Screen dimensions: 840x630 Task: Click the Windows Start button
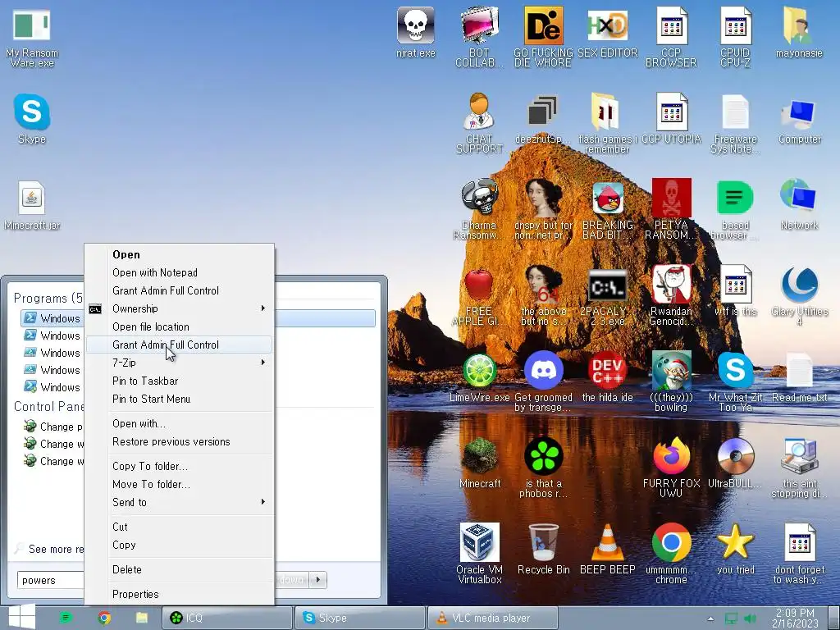[22, 617]
